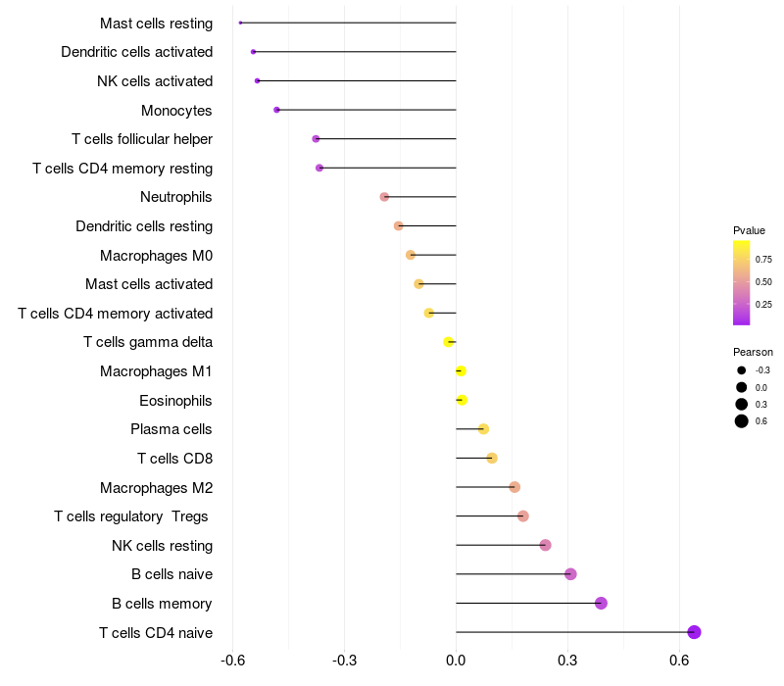Screen dimensions: 784x686
Task: Click the 0.0 x-axis tick label
Action: 456,661
